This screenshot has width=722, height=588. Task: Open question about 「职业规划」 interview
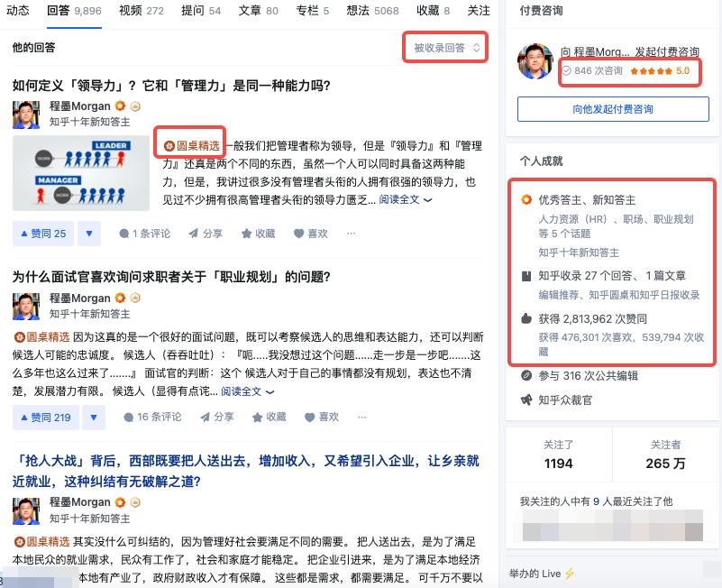[171, 277]
